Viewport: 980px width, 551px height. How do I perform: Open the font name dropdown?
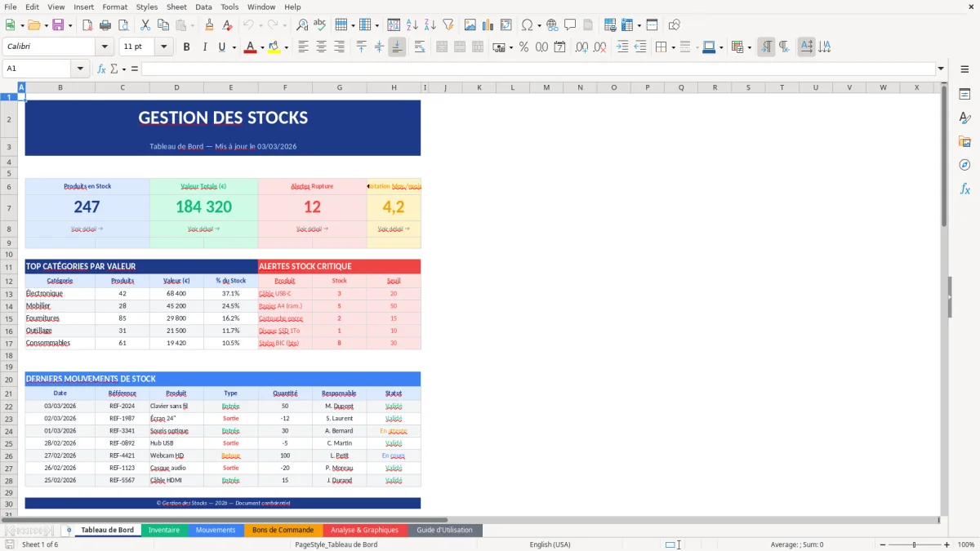[104, 47]
